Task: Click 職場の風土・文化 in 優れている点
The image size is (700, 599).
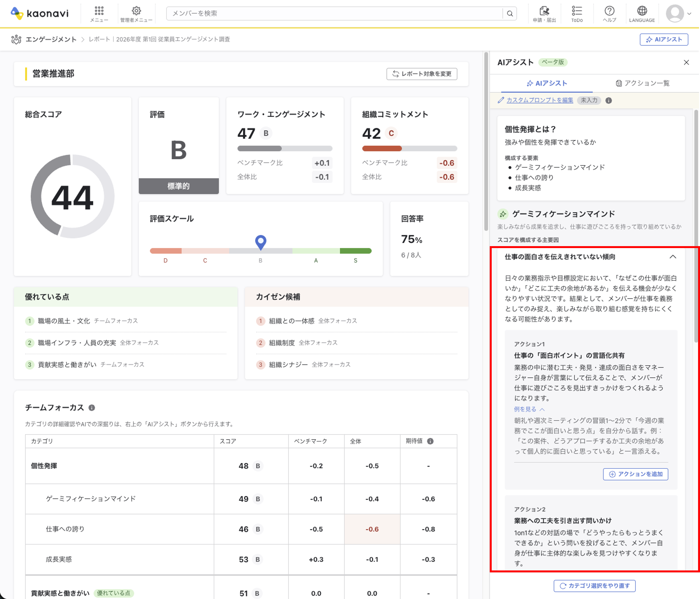Action: tap(64, 321)
